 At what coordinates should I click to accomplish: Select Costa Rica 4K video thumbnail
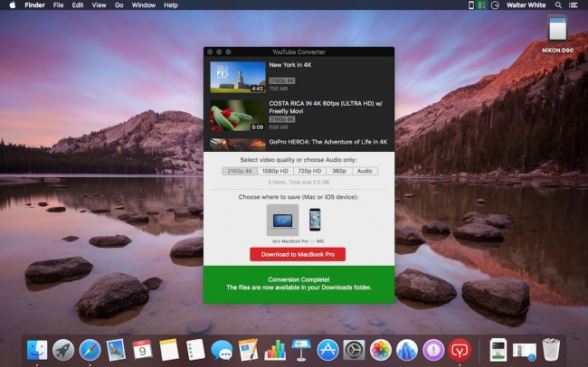[238, 116]
